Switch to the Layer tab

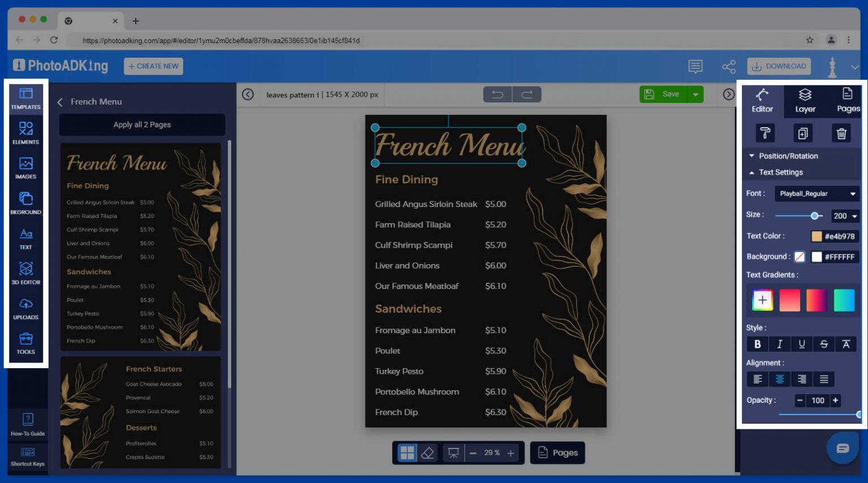click(x=804, y=101)
